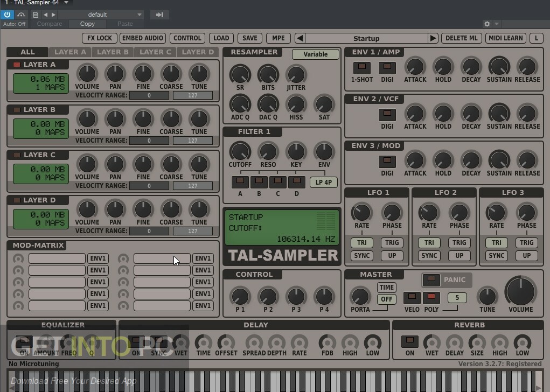Expand the TAL-Sampler-64 title dropdown arrow
This screenshot has width=550, height=392.
(66, 3)
